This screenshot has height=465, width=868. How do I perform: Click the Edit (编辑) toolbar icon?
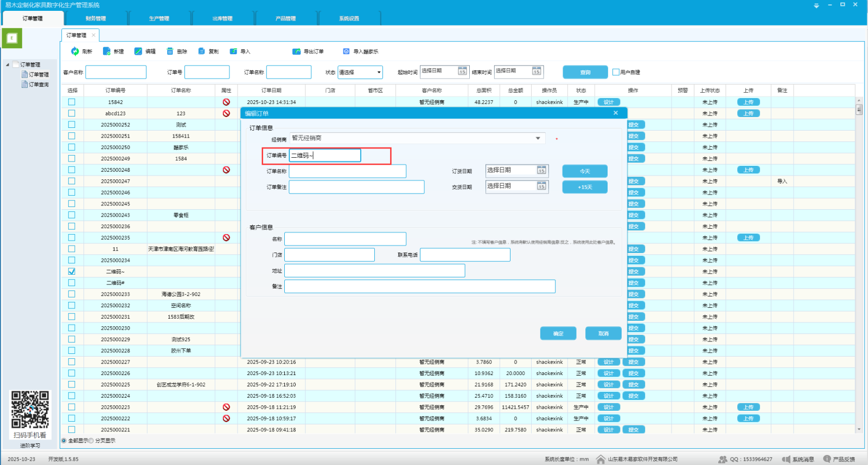pos(138,51)
